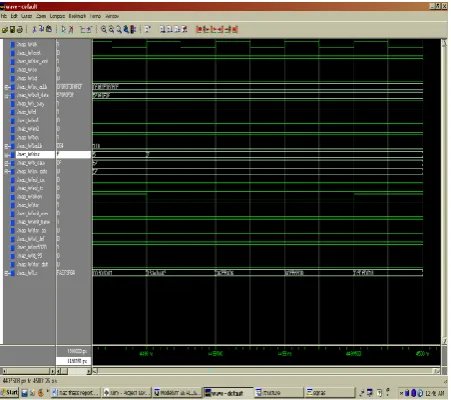Expand the address bus signal ending in _addr
451x400 pixels.
7,87
